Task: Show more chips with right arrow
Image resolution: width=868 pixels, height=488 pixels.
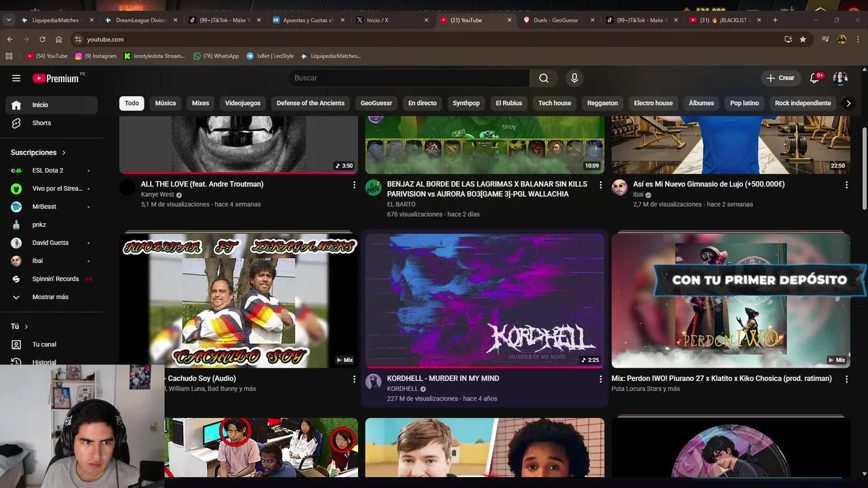Action: [848, 103]
